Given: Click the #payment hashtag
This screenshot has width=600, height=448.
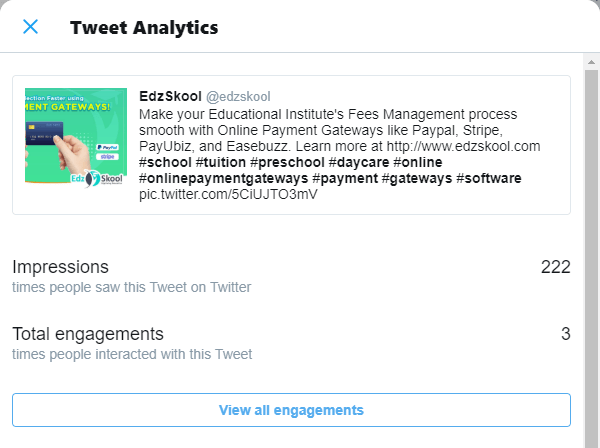Looking at the screenshot, I should tap(345, 178).
